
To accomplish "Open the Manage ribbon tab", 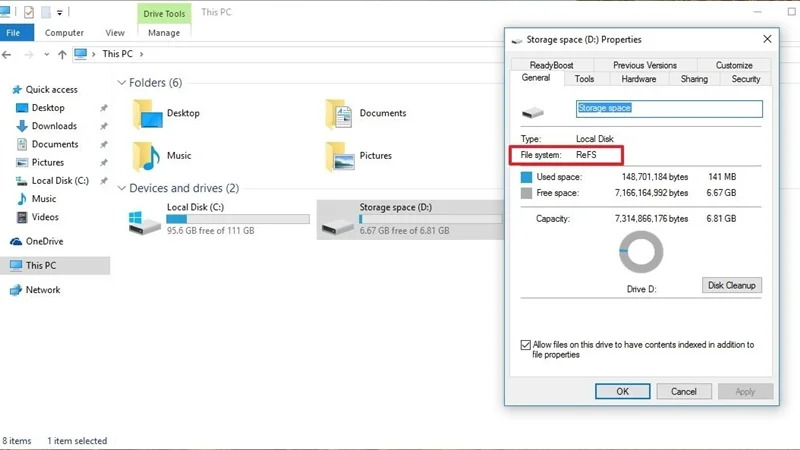I will tap(164, 33).
